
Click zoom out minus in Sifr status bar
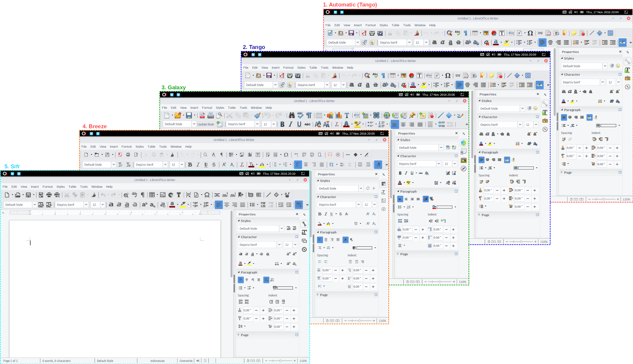[266, 361]
